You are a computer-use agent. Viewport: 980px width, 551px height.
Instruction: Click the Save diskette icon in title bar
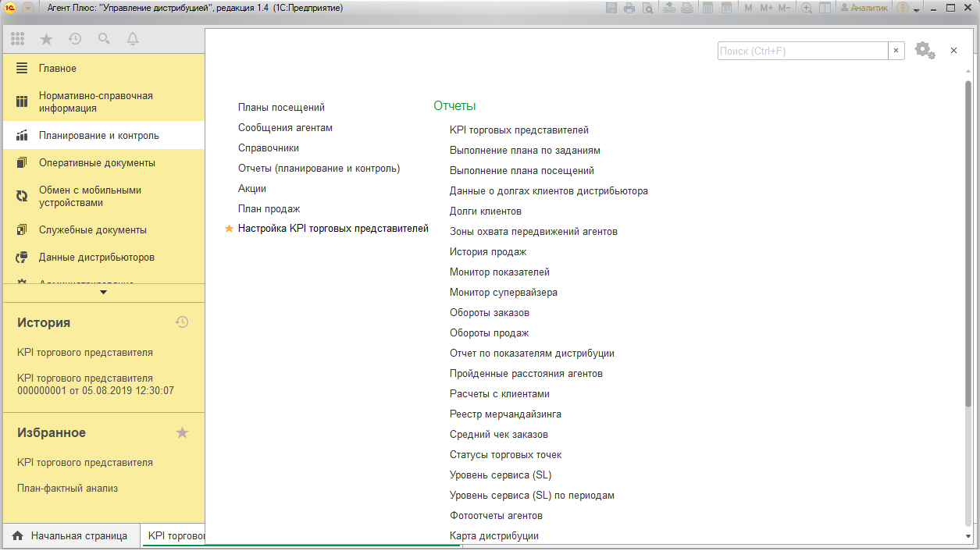(611, 8)
